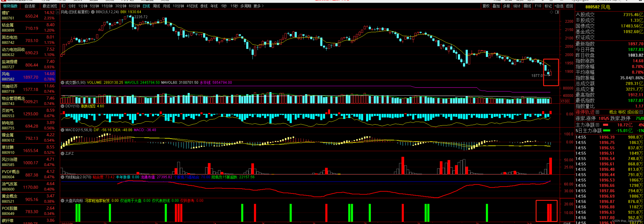Open settings dropdown for BBI indicator
This screenshot has width=644, height=224.
click(x=92, y=12)
